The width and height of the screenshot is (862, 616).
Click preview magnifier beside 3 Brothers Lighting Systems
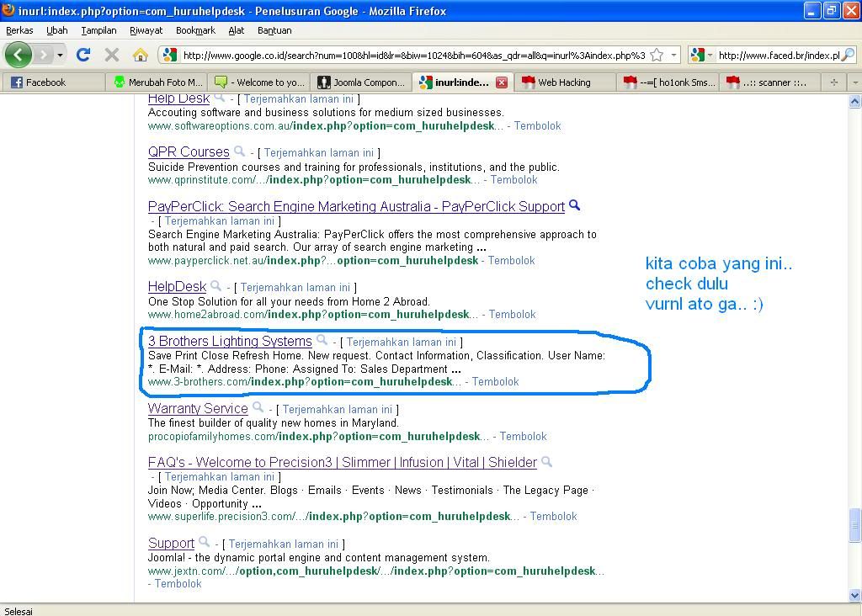click(x=322, y=341)
